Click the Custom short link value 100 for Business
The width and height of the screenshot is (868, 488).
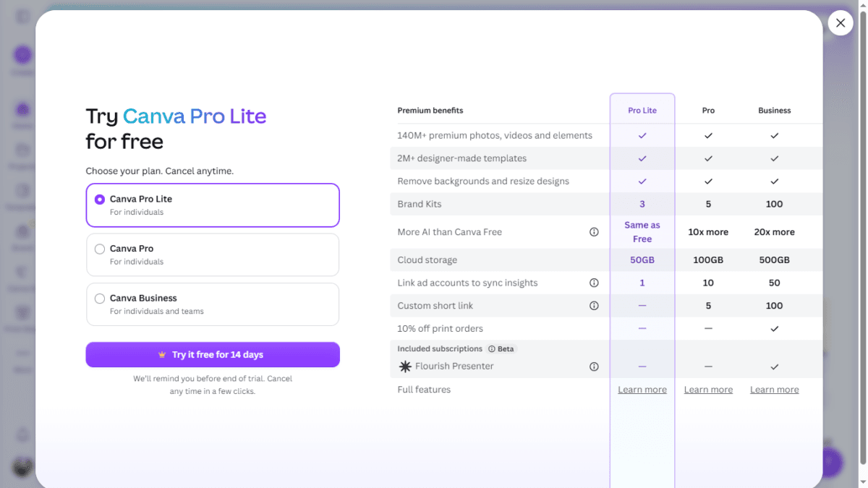[774, 306]
